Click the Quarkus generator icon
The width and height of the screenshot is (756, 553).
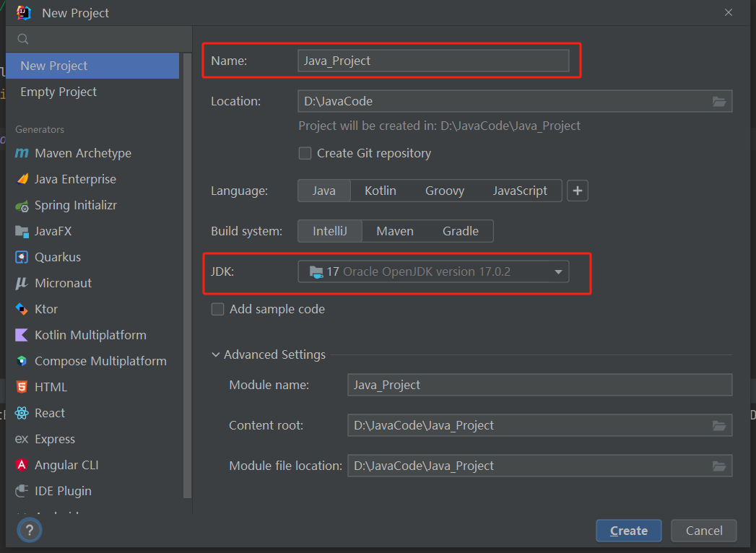22,258
